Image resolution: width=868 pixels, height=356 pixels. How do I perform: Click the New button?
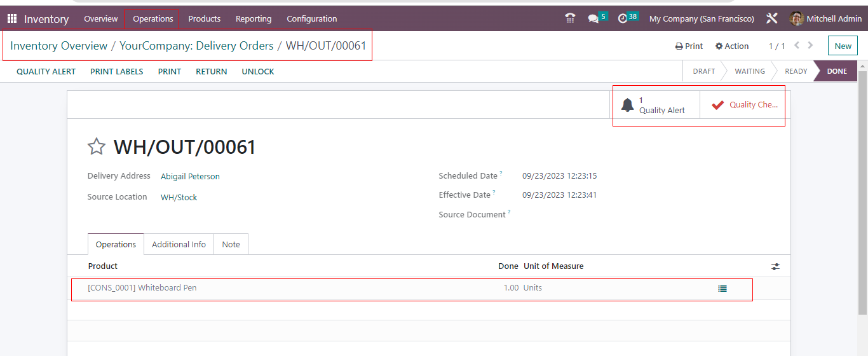(843, 46)
